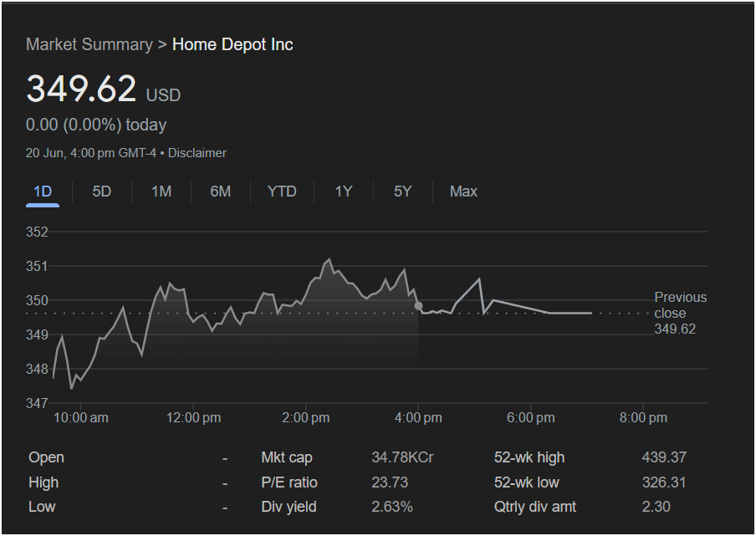
Task: Click the 326.31 value
Action: tap(664, 482)
